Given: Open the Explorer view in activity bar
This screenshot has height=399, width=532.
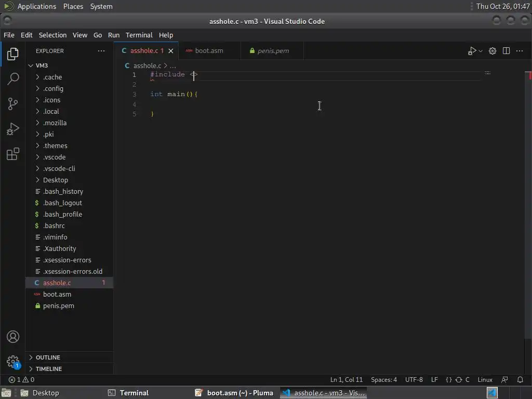Looking at the screenshot, I should tap(13, 54).
